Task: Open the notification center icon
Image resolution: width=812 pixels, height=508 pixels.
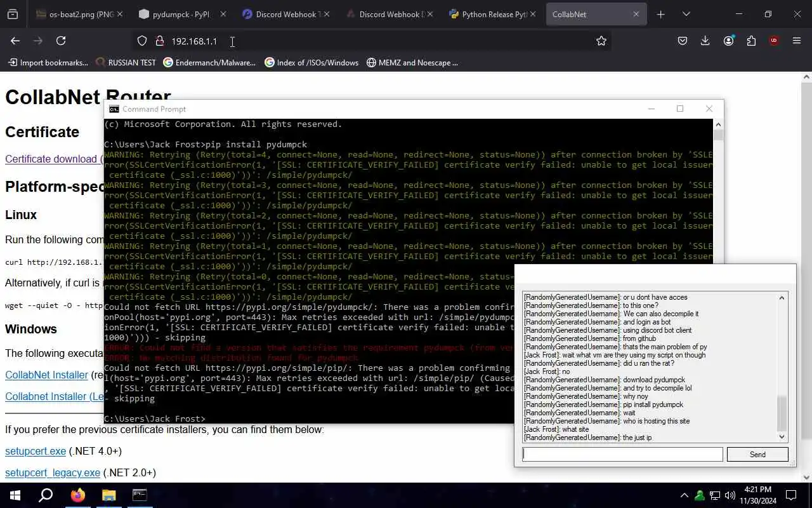Action: pos(791,495)
